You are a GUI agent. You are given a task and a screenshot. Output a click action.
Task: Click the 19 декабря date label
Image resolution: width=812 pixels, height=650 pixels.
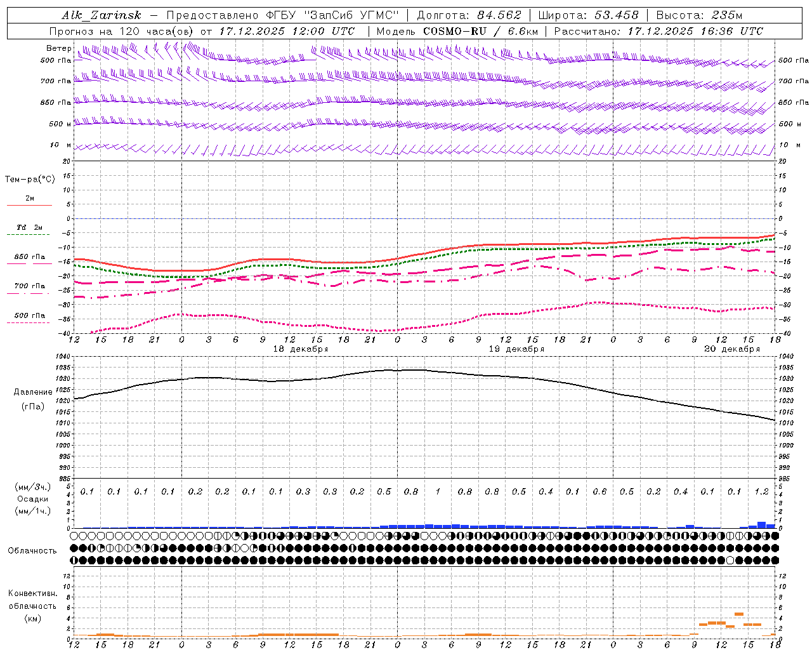[x=516, y=349]
